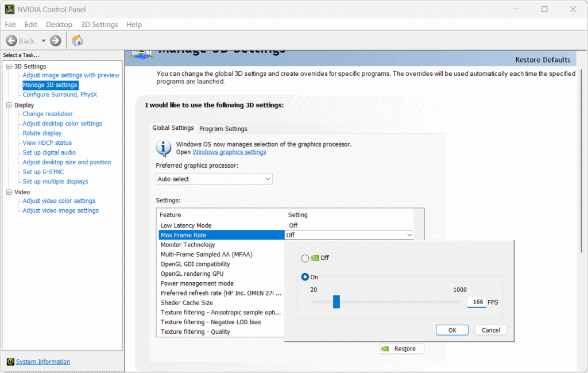Click Cancel in frame rate popup
Screen dimensions: 588x373
tap(490, 330)
